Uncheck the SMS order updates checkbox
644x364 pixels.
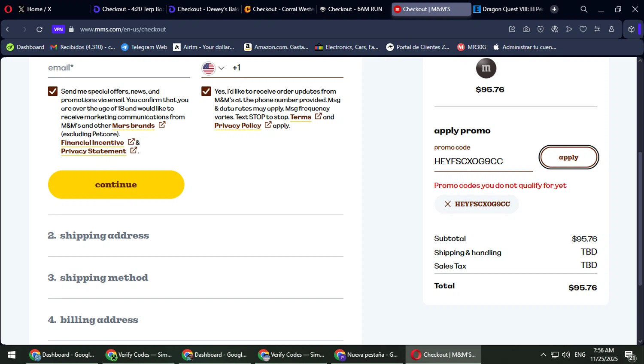pyautogui.click(x=206, y=91)
